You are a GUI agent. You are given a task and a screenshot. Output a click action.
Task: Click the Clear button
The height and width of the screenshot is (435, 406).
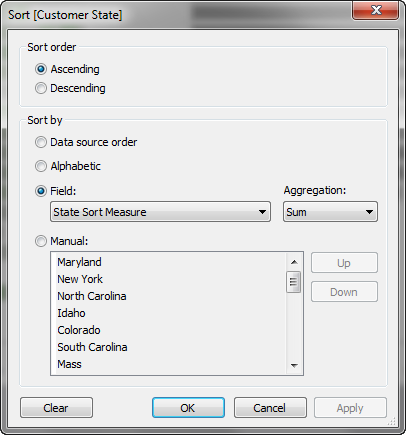click(56, 408)
